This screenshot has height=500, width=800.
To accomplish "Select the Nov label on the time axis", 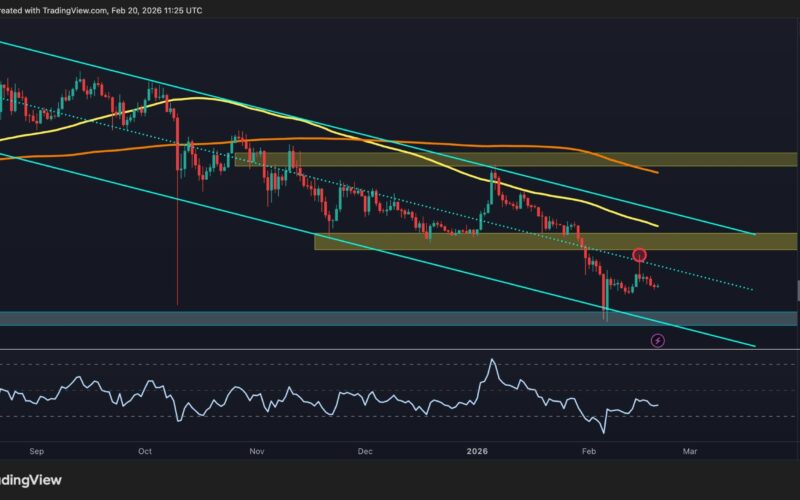I will click(x=257, y=451).
